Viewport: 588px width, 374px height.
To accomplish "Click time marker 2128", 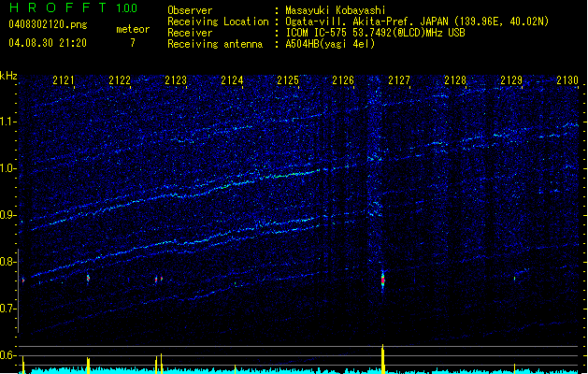I will click(455, 79).
